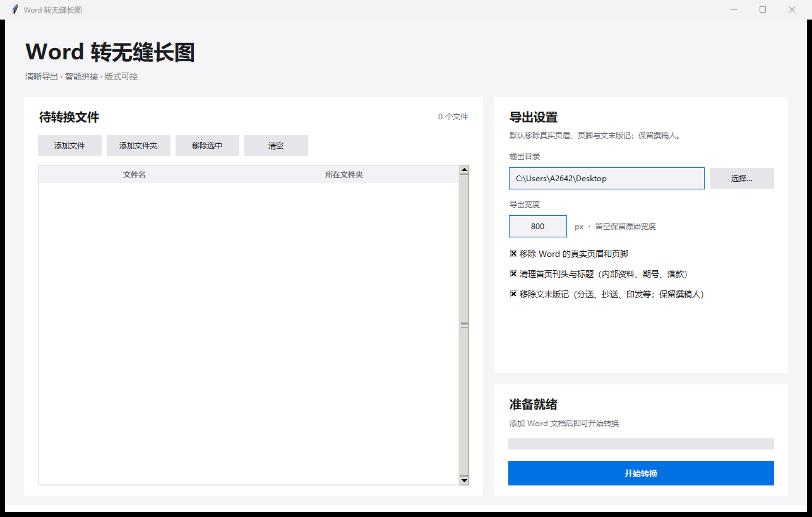Click the 清晰导出 · 智能拼接 · 版式可控 subtitle
This screenshot has height=517, width=812.
pyautogui.click(x=81, y=76)
